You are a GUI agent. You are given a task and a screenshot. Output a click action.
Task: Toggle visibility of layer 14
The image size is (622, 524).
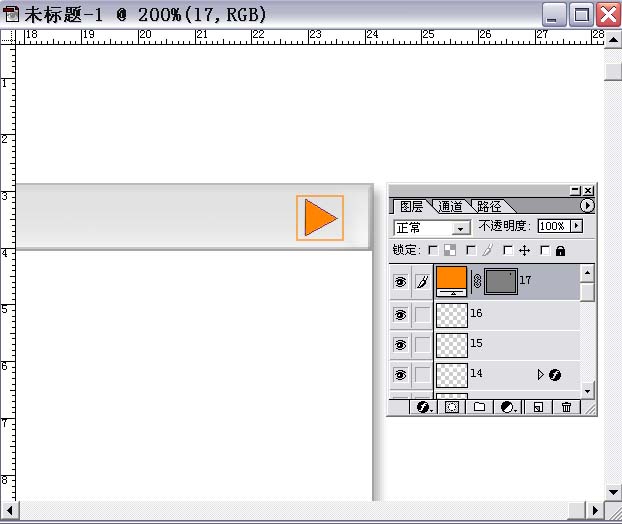(400, 374)
